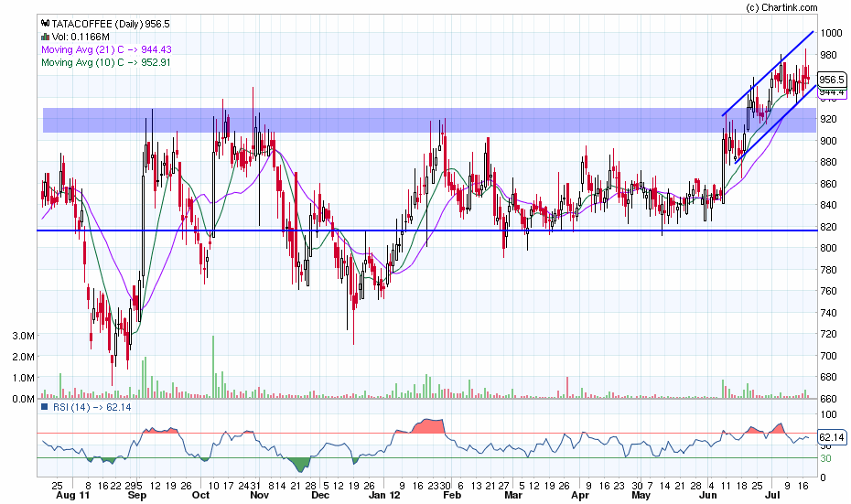Click the green 30 RSI level label
851x504 pixels.
[x=825, y=458]
